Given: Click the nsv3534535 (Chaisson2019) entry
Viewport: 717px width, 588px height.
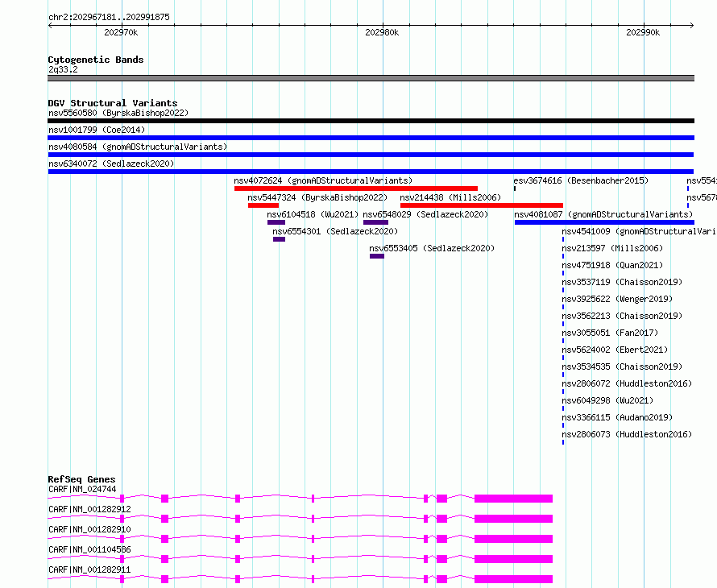Looking at the screenshot, I should [x=622, y=366].
